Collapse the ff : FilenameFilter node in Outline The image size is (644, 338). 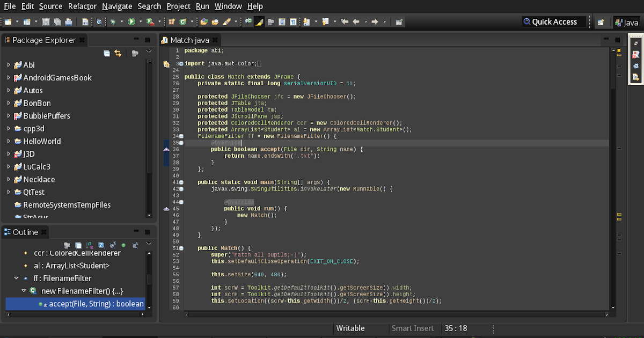[x=16, y=278]
